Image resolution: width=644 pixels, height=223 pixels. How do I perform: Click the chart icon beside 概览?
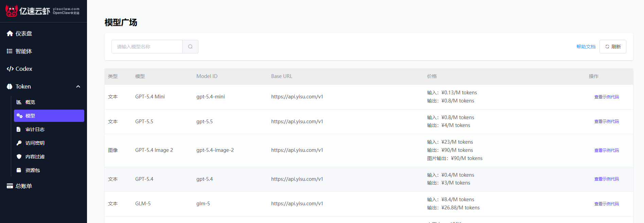[19, 102]
